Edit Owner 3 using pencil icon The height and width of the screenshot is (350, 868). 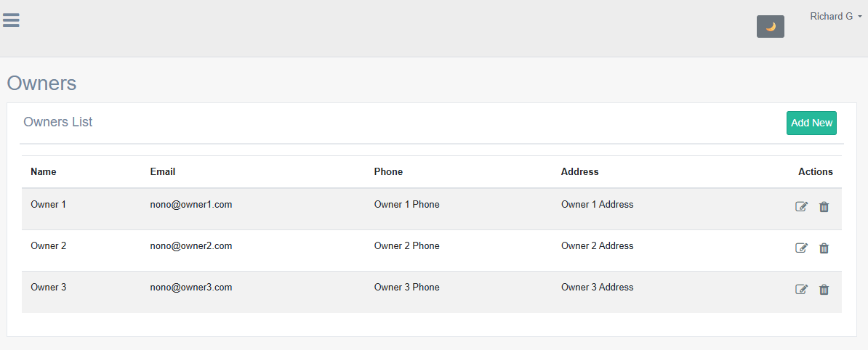801,290
